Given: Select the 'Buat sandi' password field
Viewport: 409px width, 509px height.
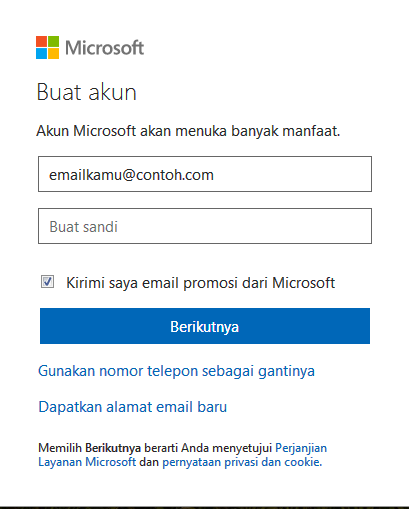Looking at the screenshot, I should [x=205, y=226].
